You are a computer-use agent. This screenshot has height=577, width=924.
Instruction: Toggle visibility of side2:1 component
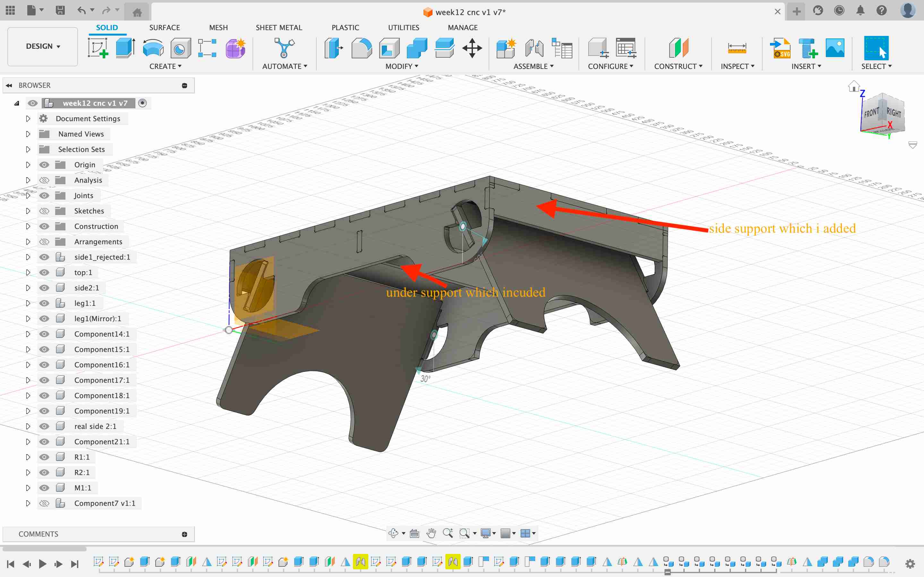tap(44, 287)
